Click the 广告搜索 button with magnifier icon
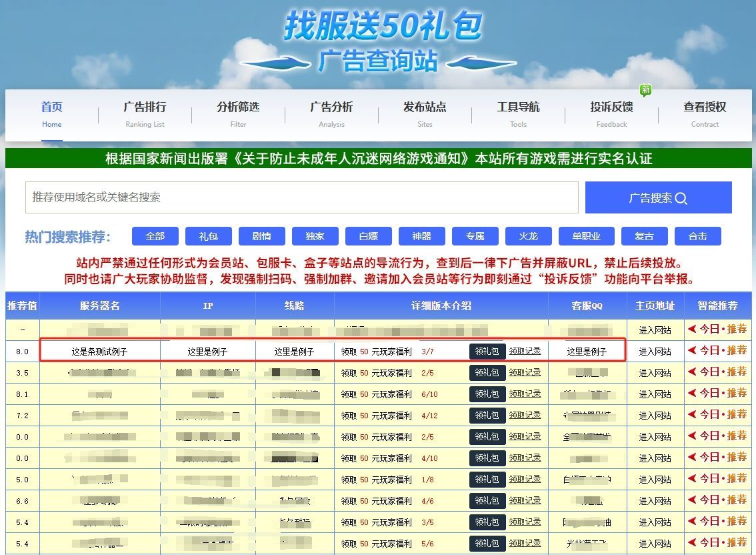 657,197
